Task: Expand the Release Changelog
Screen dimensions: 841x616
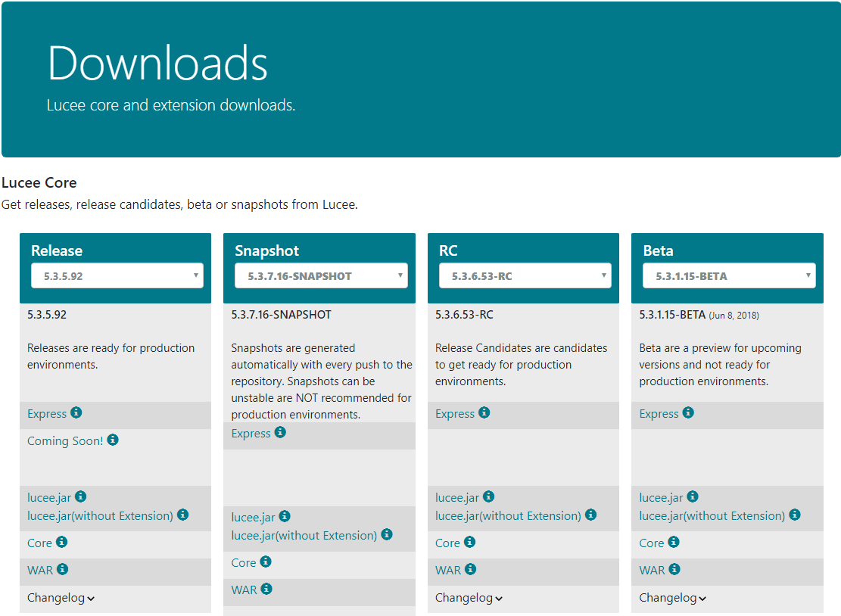Action: pyautogui.click(x=61, y=598)
